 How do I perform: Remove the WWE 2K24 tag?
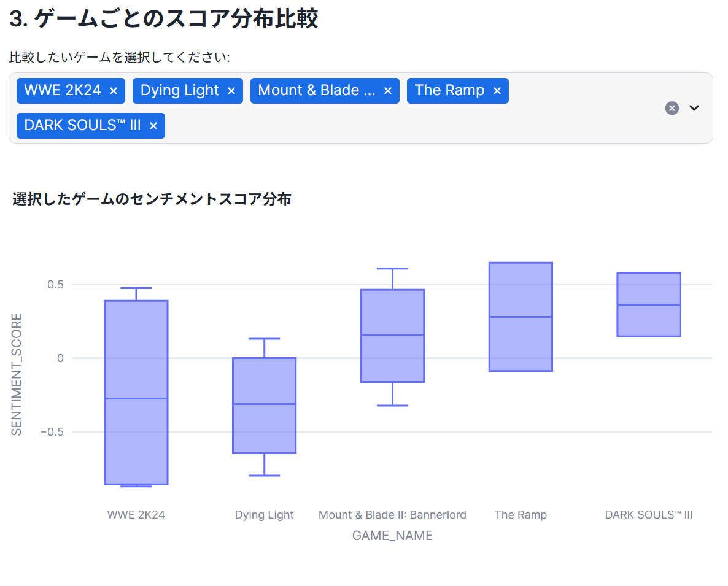point(114,91)
